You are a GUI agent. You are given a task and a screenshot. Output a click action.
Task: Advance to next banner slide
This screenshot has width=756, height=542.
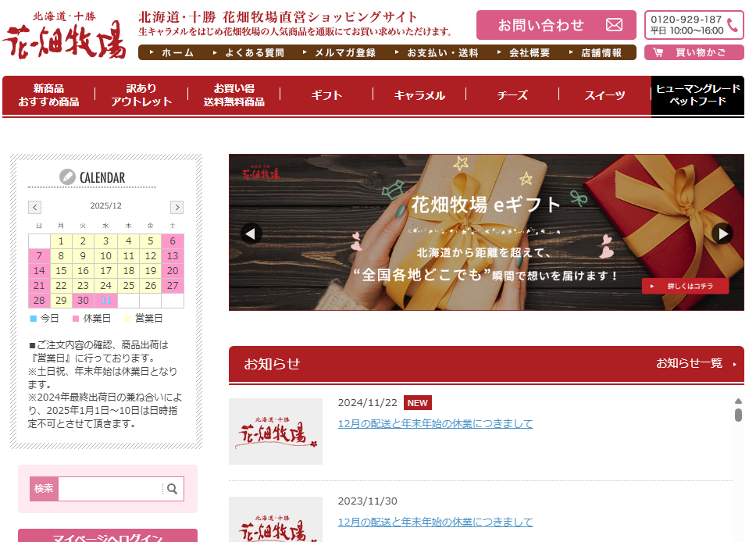722,234
